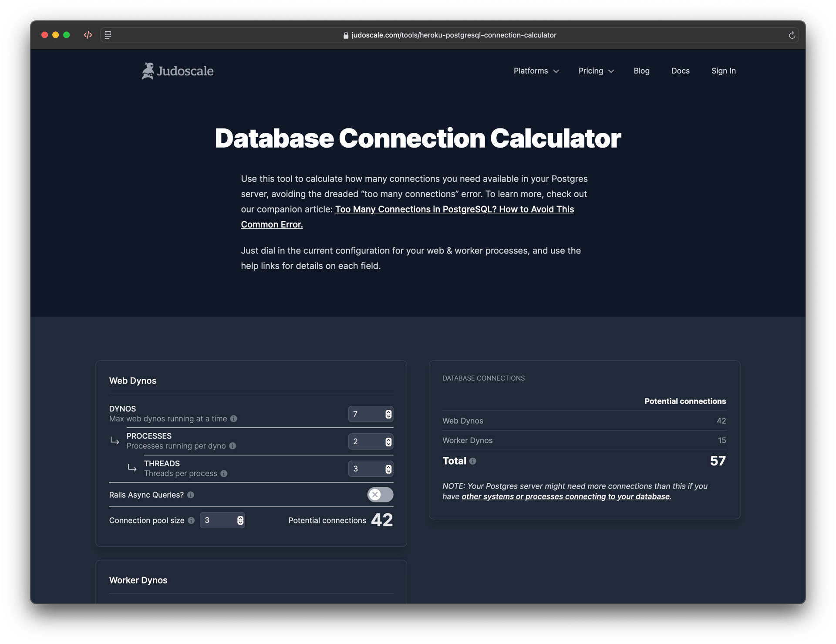836x644 pixels.
Task: Click the other systems or processes link
Action: click(x=566, y=496)
